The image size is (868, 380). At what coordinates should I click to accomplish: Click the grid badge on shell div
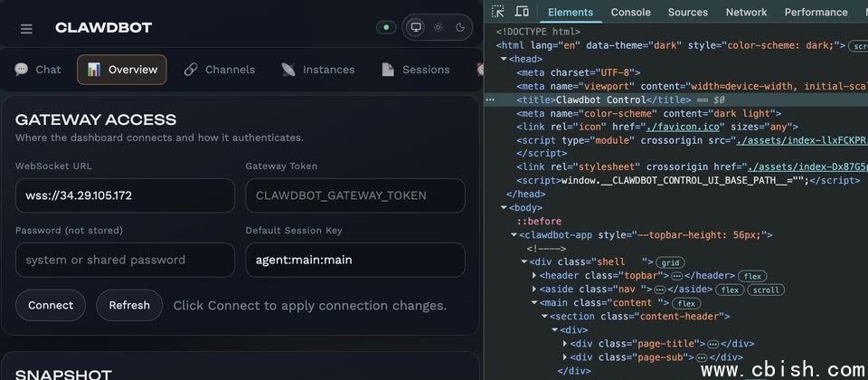click(x=670, y=262)
